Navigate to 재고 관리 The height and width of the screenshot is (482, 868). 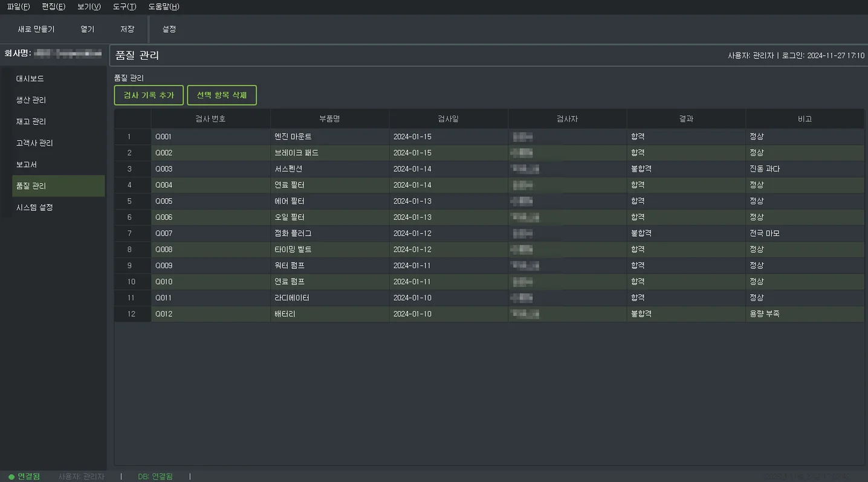[31, 121]
